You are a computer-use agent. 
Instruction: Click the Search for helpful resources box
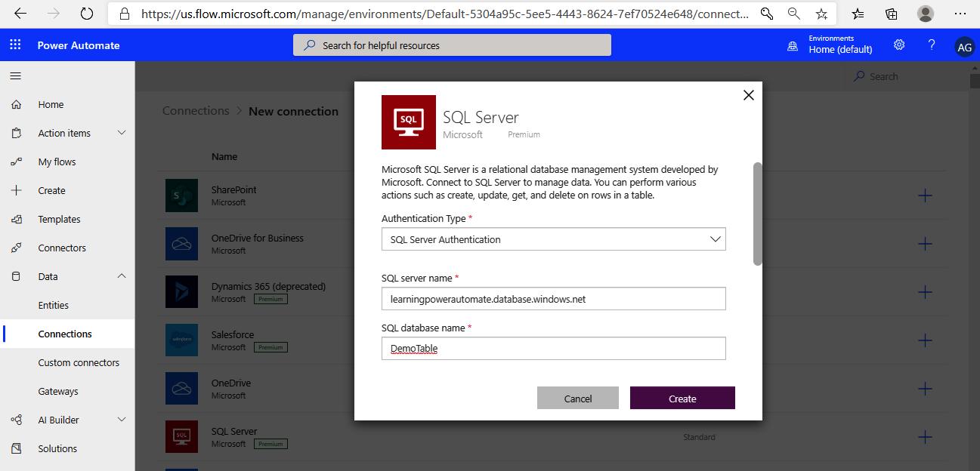[x=452, y=45]
